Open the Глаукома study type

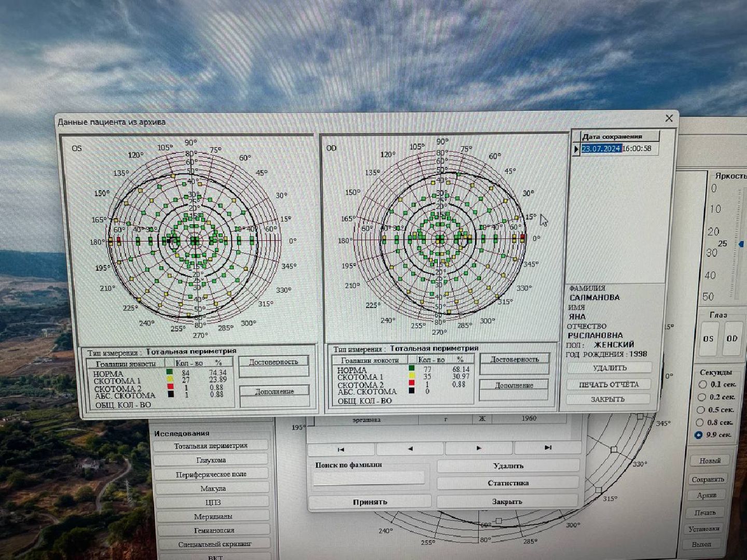211,460
